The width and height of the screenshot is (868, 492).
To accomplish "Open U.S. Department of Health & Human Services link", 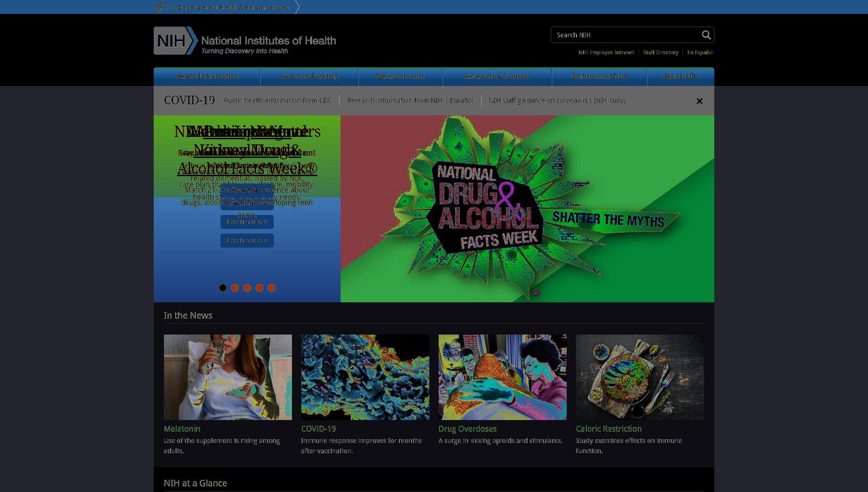I will click(228, 7).
